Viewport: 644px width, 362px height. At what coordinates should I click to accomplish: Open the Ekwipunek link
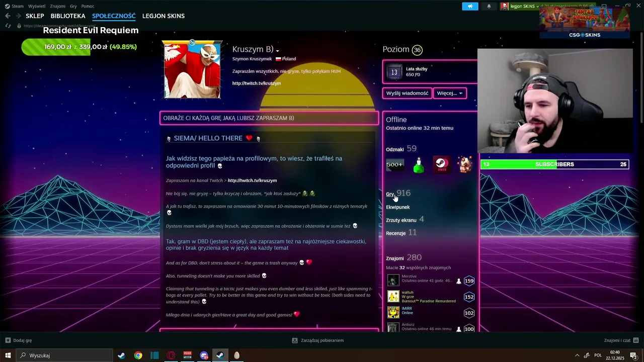(397, 207)
